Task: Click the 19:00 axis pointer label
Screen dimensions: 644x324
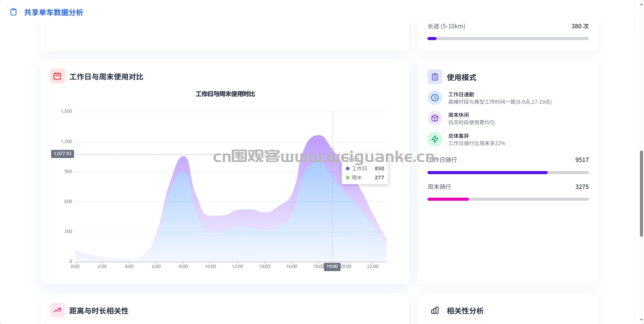Action: point(332,266)
